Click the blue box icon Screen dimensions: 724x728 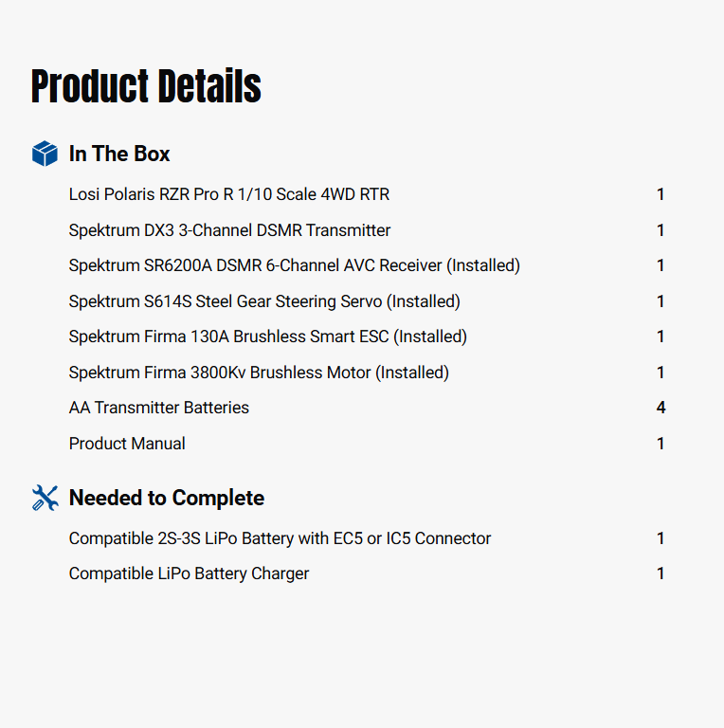tap(45, 154)
